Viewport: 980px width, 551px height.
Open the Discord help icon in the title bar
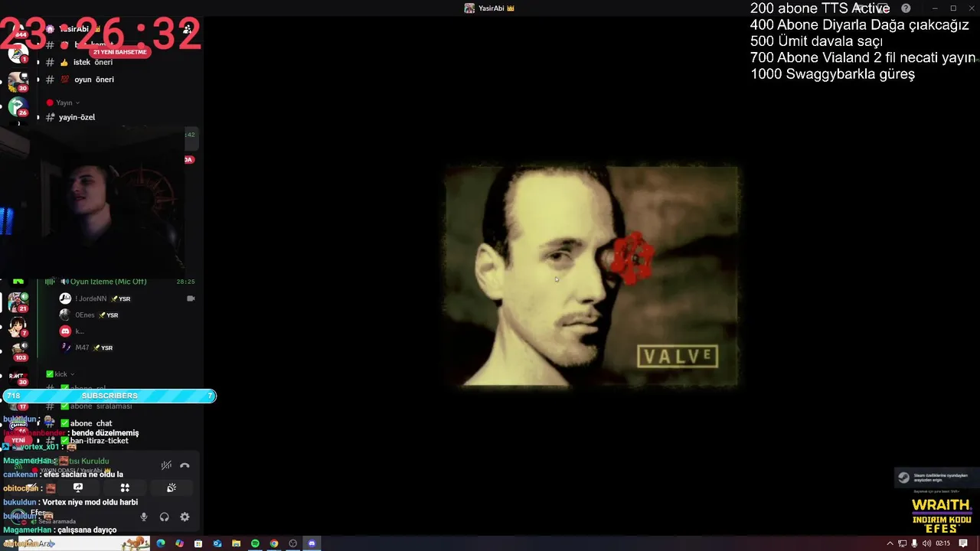[906, 8]
